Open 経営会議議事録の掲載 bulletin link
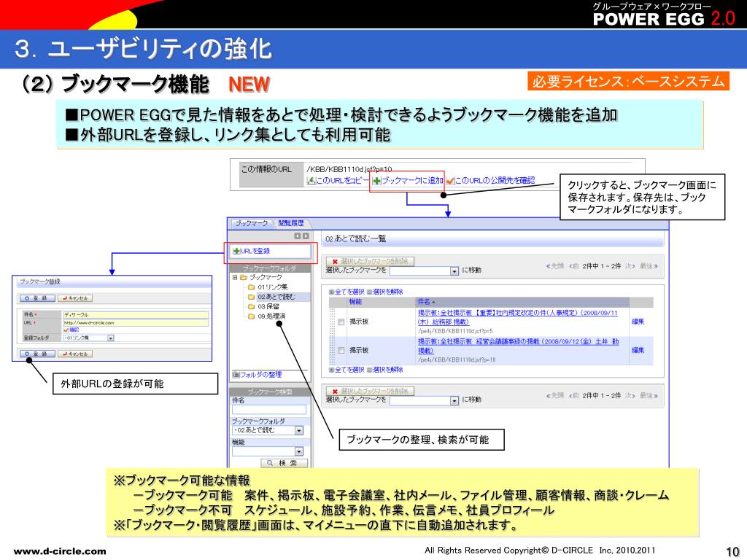This screenshot has height=560, width=747. [519, 346]
